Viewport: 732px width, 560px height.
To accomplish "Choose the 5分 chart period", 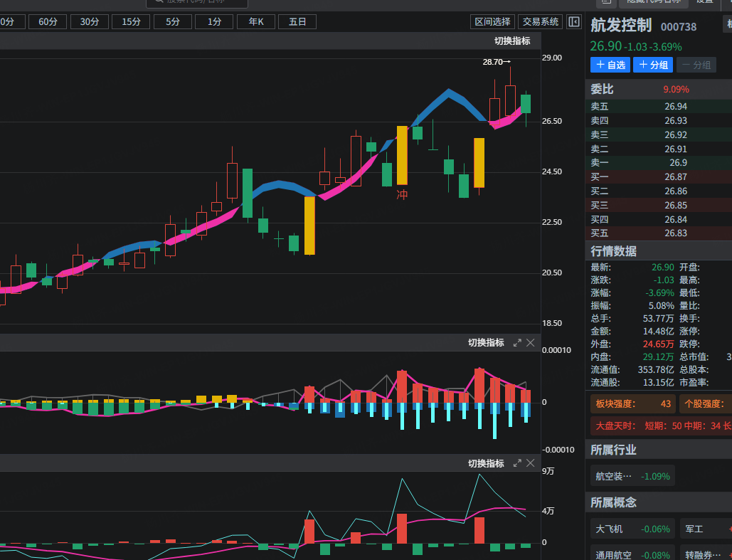I will click(173, 22).
